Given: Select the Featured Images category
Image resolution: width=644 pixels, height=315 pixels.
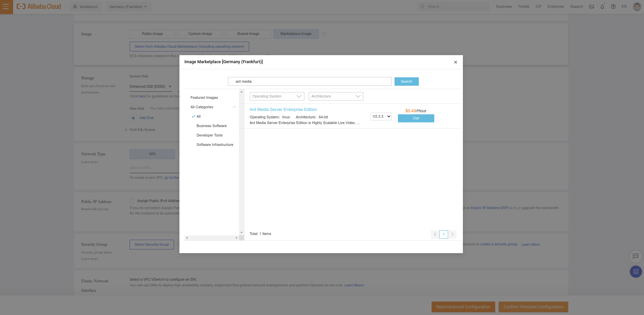Looking at the screenshot, I should [x=204, y=97].
